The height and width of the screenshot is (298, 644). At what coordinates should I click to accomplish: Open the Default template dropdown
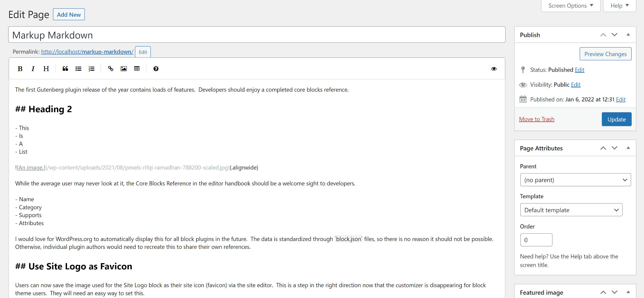coord(571,210)
